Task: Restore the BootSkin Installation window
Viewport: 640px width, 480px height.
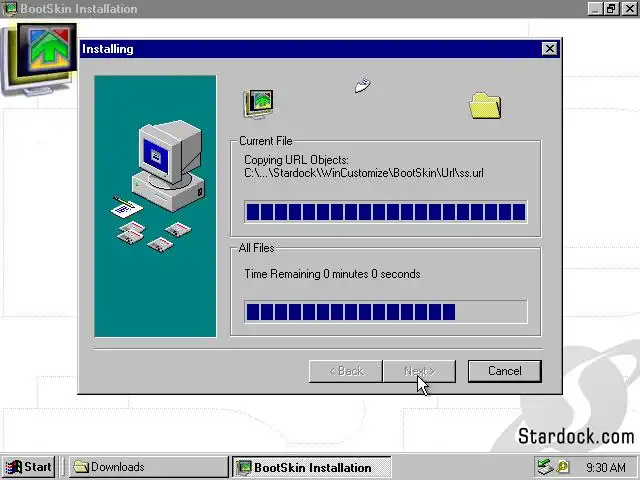Action: (x=611, y=9)
